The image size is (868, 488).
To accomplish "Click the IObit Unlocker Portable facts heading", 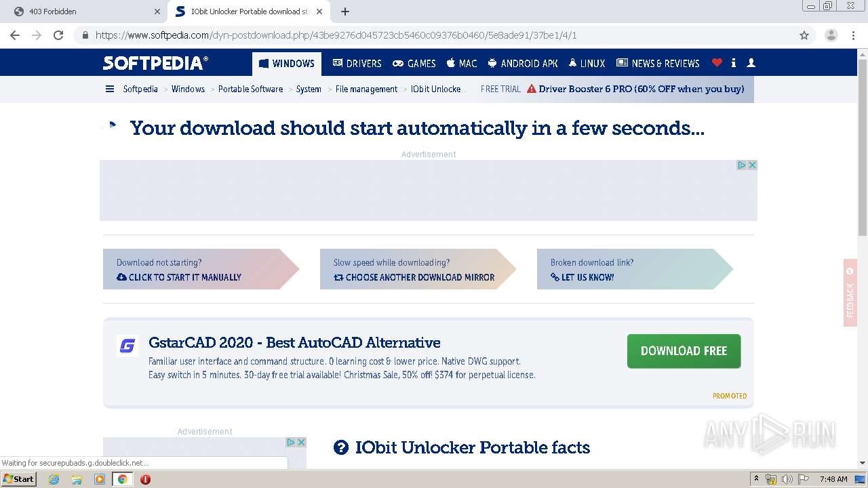I will [x=473, y=447].
